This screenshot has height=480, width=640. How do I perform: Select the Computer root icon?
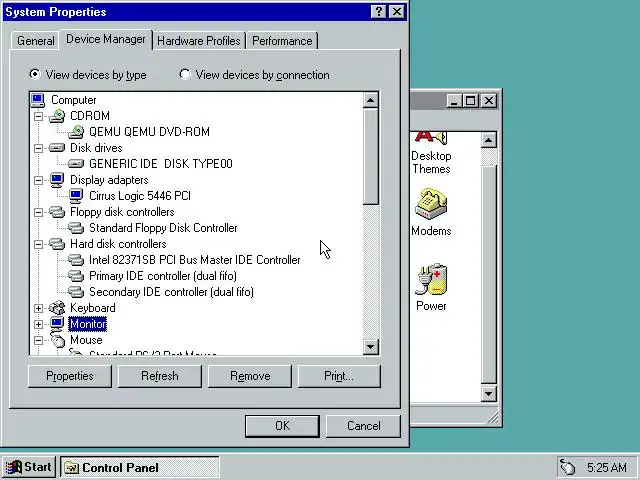click(x=38, y=100)
